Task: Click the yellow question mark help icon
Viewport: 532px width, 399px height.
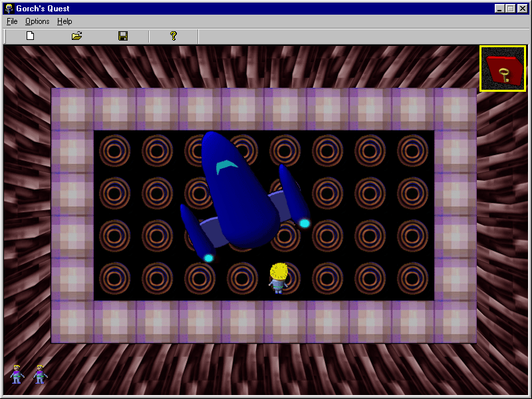Action: [174, 36]
